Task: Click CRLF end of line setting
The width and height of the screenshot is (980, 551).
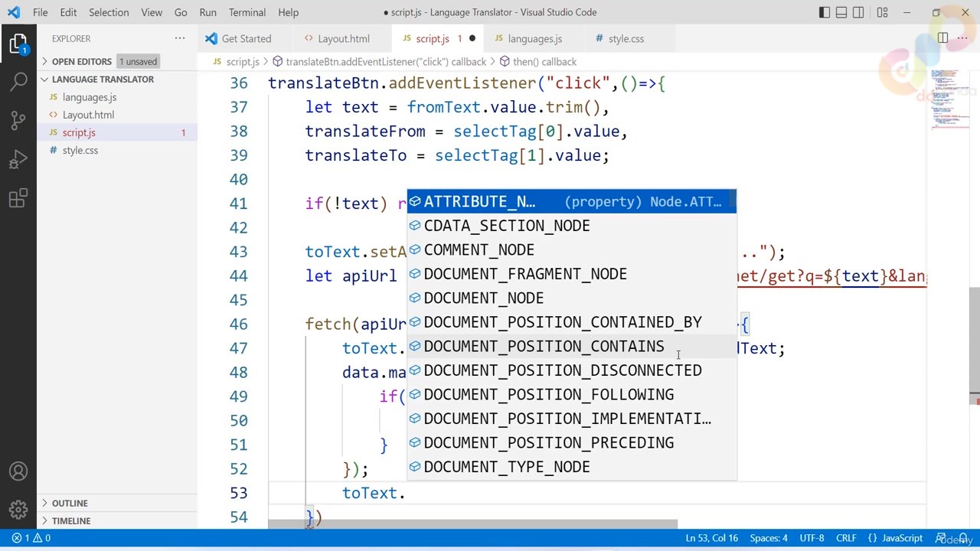Action: (846, 538)
